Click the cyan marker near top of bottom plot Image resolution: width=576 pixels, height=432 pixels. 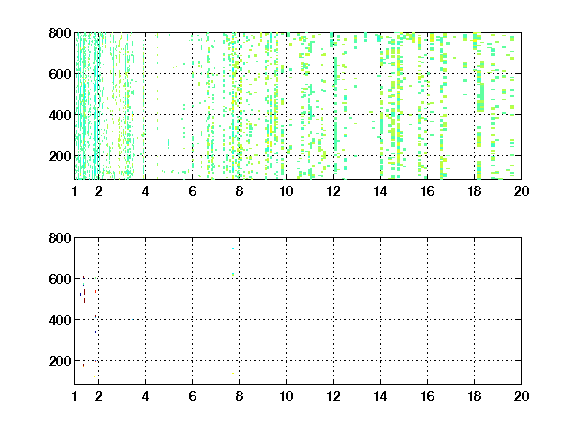click(233, 249)
